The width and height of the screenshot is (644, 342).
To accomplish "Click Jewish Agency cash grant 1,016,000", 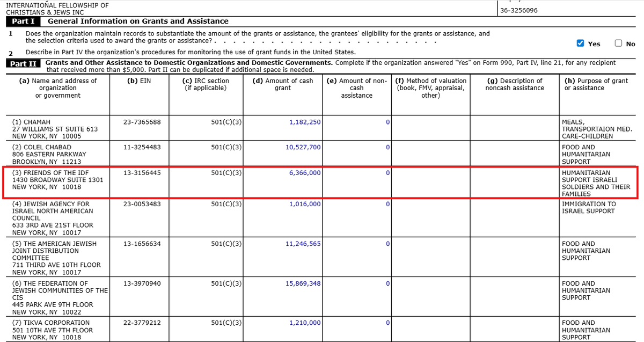I will [x=305, y=204].
